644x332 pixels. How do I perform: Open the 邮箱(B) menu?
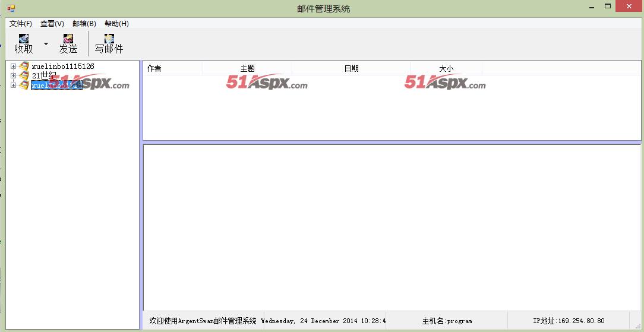click(x=84, y=24)
